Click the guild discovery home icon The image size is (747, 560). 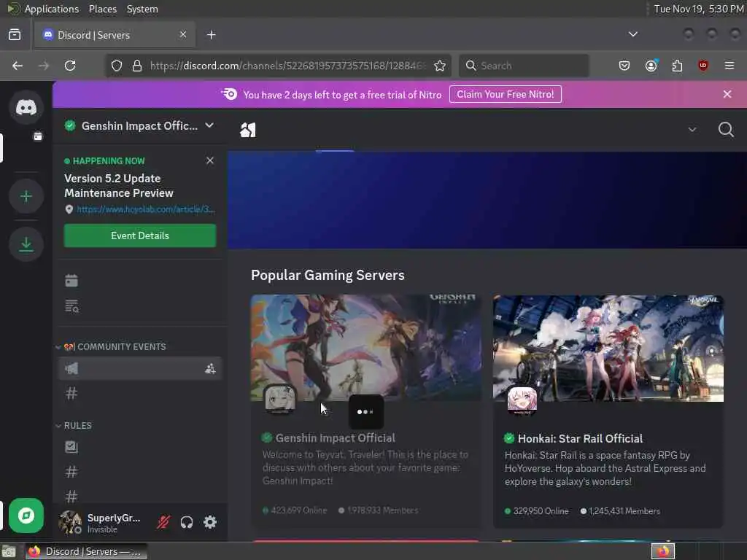tap(248, 130)
